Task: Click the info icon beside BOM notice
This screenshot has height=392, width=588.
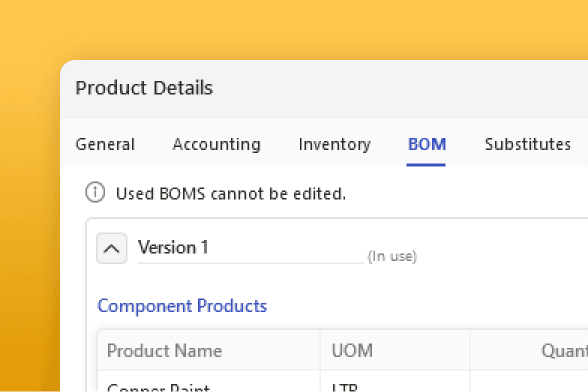Action: 95,193
